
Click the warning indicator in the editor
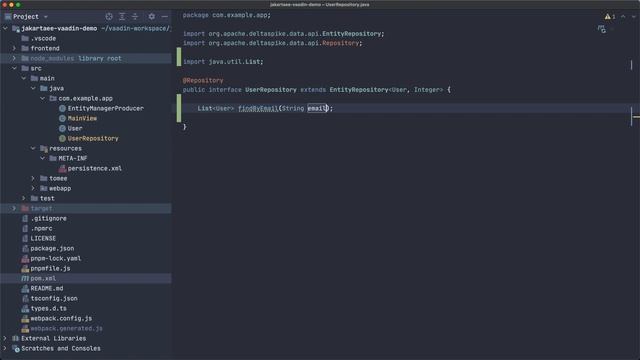610,16
